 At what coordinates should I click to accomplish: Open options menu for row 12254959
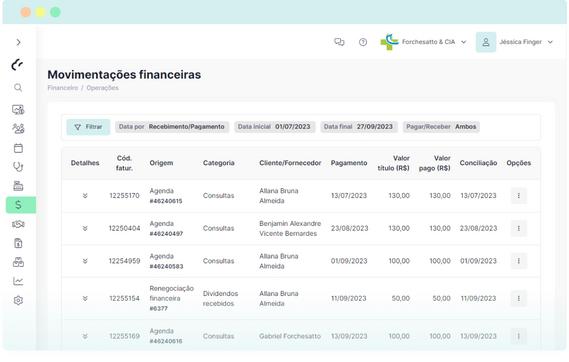point(519,261)
